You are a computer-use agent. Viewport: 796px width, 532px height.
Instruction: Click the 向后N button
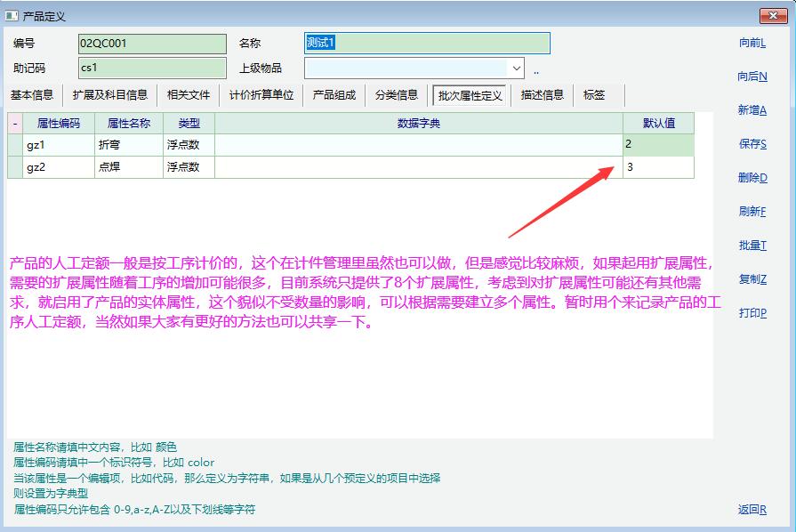point(752,77)
